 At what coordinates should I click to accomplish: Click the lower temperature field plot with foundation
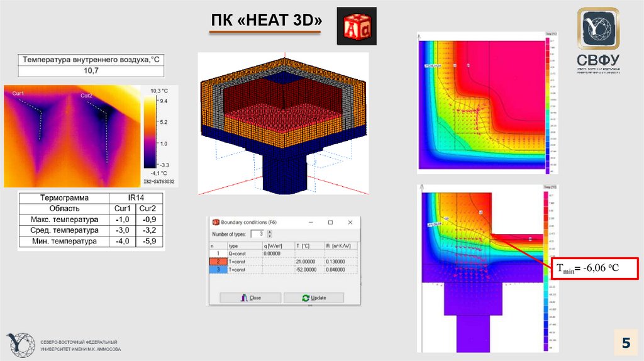click(482, 272)
